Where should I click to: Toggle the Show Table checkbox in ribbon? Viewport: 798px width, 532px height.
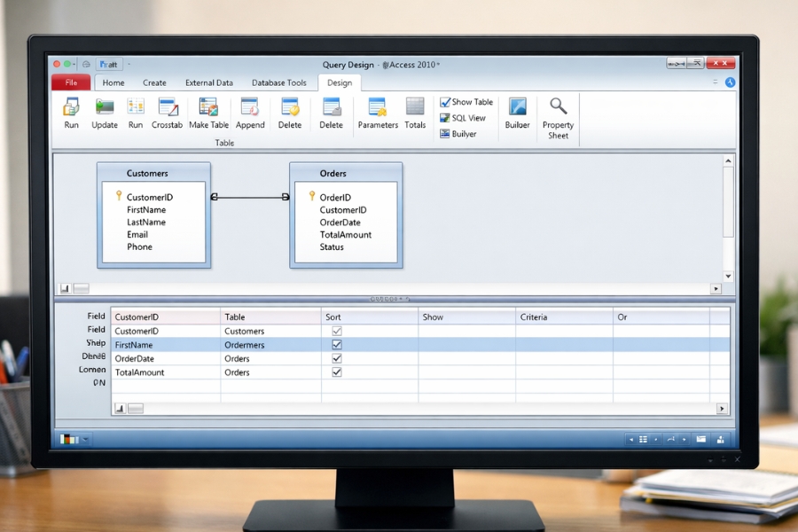point(445,102)
